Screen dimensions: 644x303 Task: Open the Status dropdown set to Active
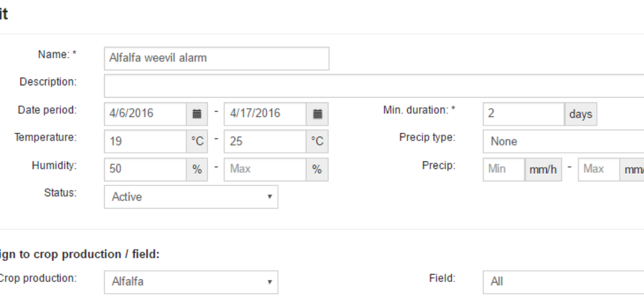click(x=191, y=197)
